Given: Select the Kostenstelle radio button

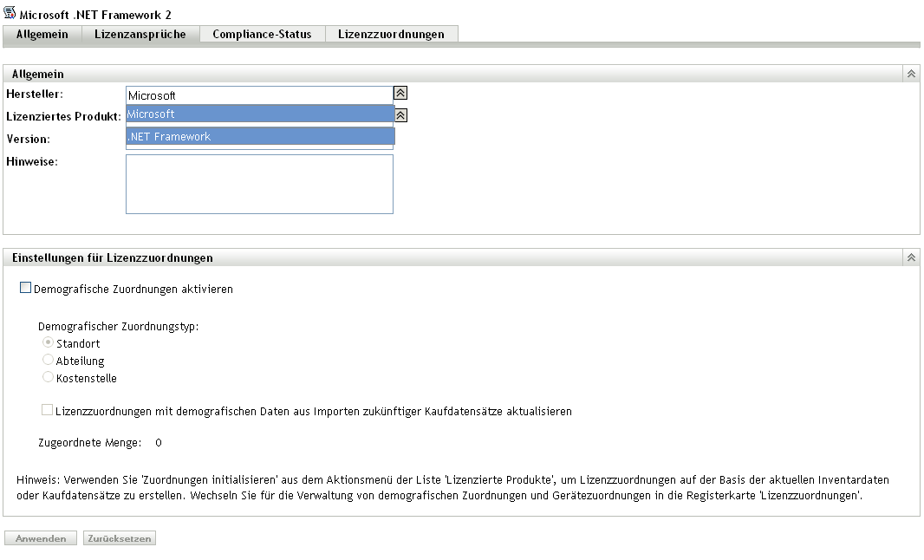Looking at the screenshot, I should tap(48, 377).
